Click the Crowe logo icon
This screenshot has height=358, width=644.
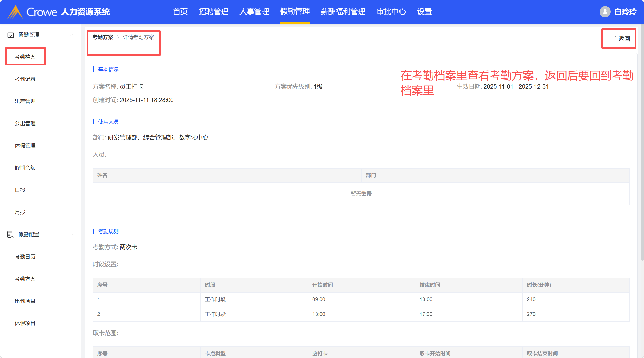(15, 12)
